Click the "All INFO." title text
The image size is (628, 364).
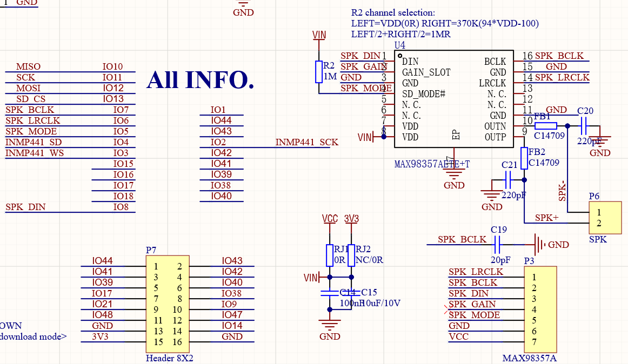[x=200, y=79]
